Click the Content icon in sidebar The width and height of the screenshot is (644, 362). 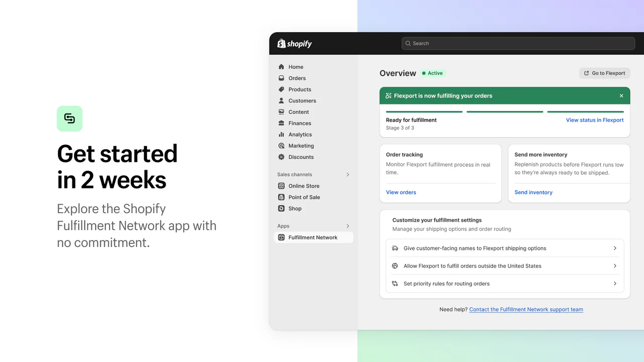coord(281,112)
